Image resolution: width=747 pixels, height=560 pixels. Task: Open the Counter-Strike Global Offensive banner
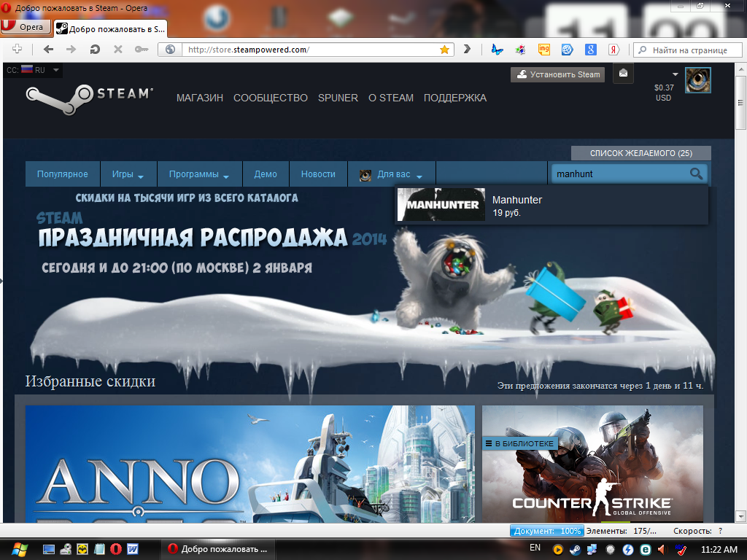[592, 464]
